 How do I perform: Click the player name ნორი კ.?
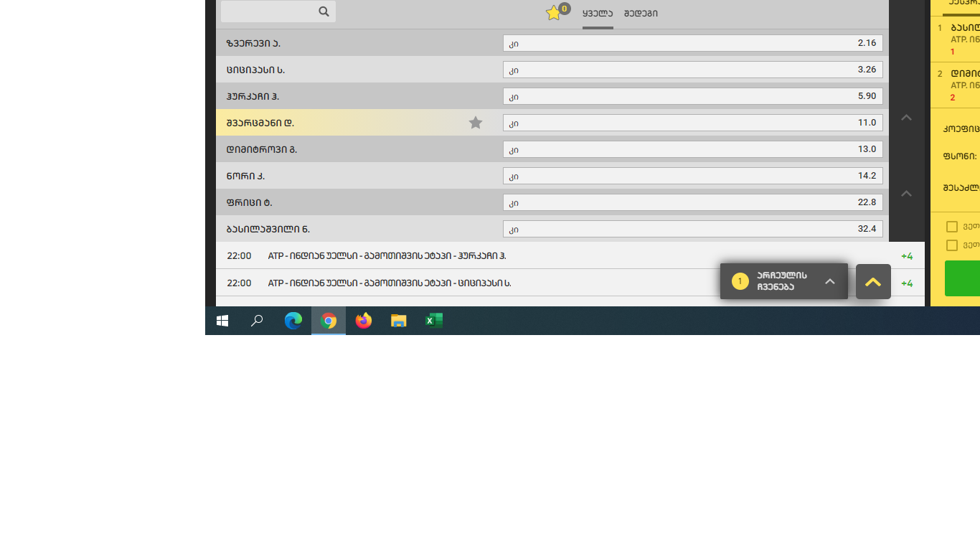pyautogui.click(x=245, y=176)
